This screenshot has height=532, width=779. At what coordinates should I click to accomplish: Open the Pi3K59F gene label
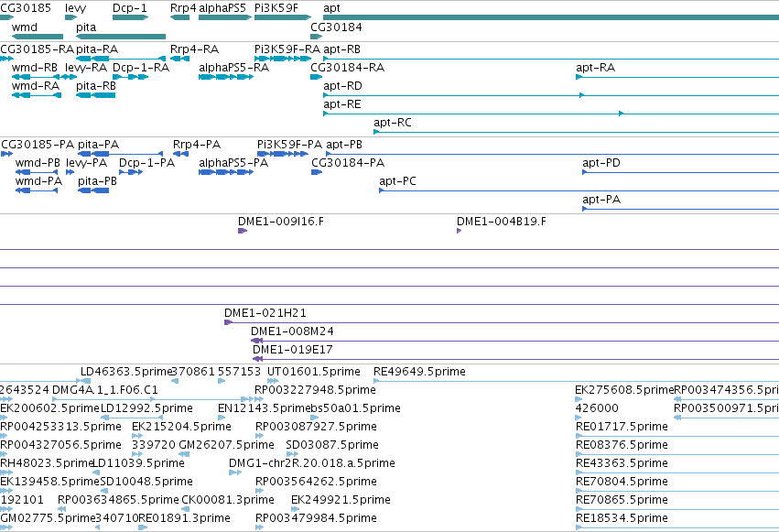(x=276, y=8)
